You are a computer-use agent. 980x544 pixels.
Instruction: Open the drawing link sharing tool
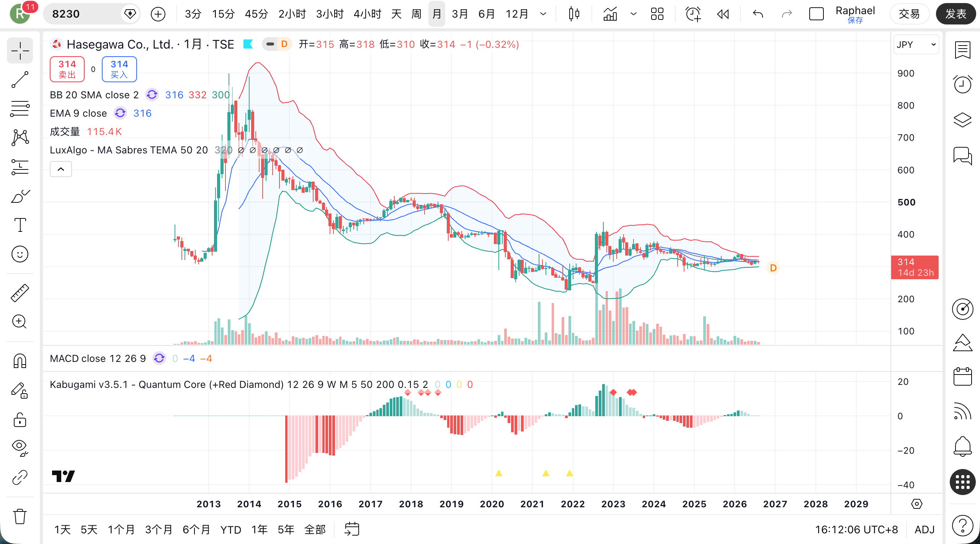pos(20,477)
